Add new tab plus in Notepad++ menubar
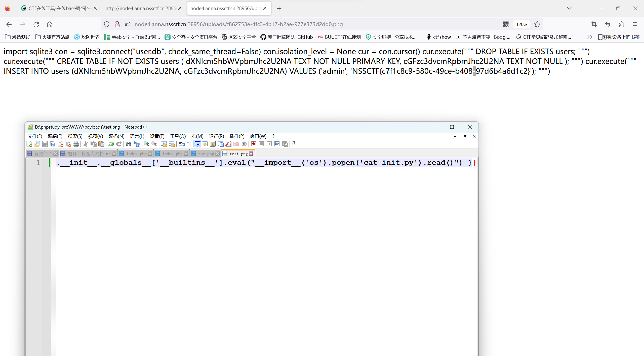 [x=455, y=136]
